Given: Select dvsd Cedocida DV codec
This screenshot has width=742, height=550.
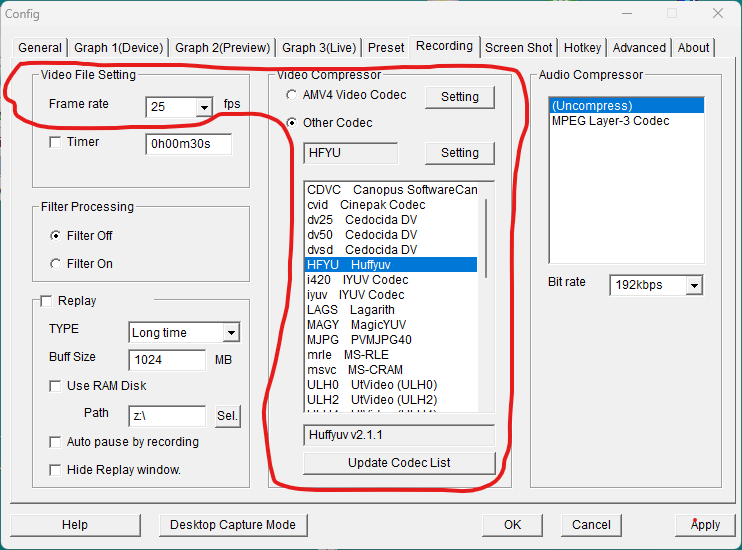Looking at the screenshot, I should [391, 250].
